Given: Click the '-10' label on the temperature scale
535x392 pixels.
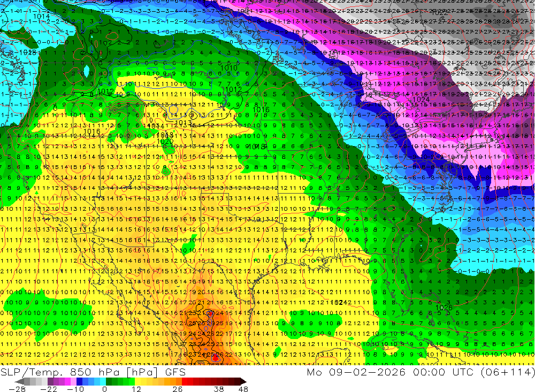Looking at the screenshot, I should point(75,389).
